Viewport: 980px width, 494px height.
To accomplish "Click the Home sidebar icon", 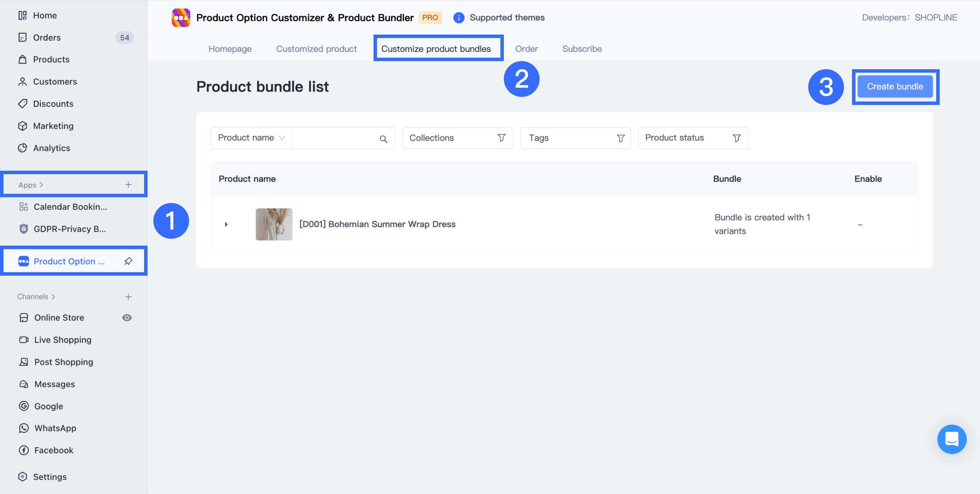I will tap(23, 15).
